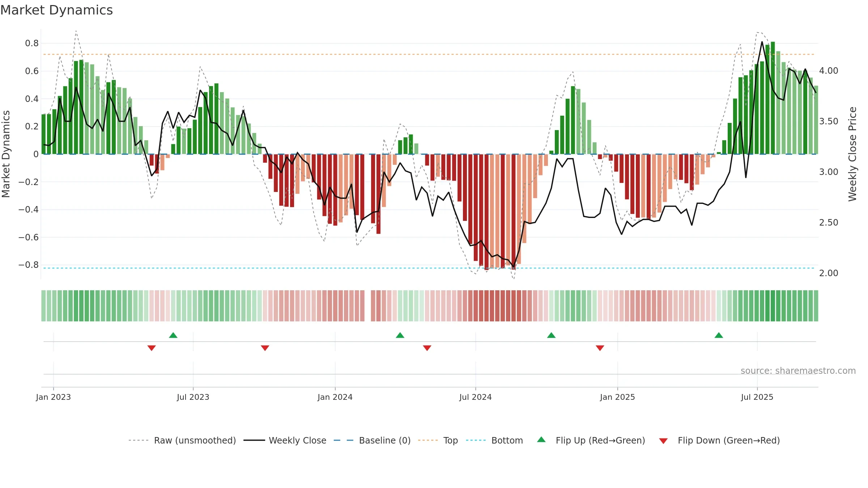Click the −0.4 left axis tick label
The width and height of the screenshot is (868, 488).
click(29, 210)
